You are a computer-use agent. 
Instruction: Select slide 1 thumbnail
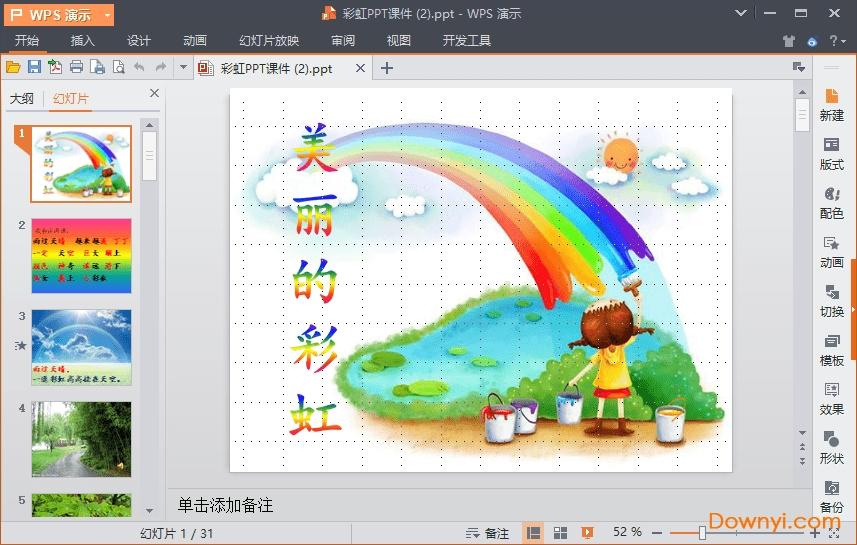[81, 164]
